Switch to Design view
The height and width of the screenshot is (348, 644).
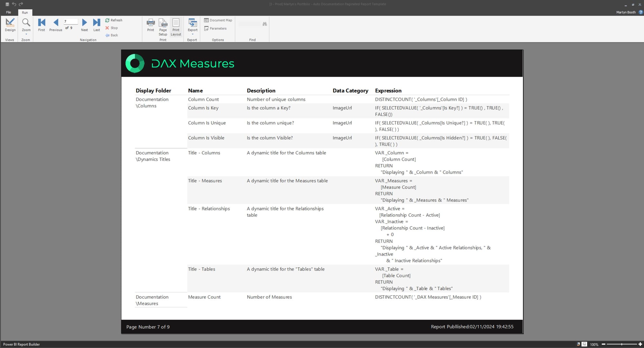(10, 25)
